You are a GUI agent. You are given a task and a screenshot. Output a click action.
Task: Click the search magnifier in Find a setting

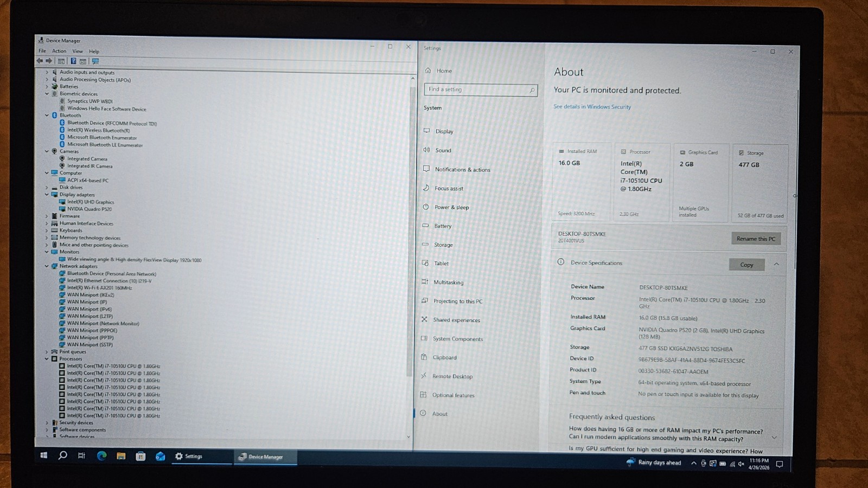point(532,90)
